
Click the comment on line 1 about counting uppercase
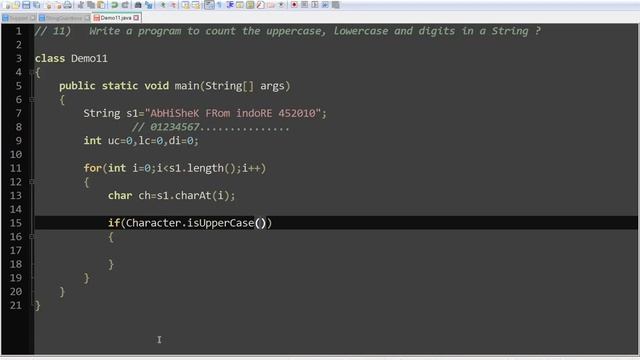coord(288,31)
